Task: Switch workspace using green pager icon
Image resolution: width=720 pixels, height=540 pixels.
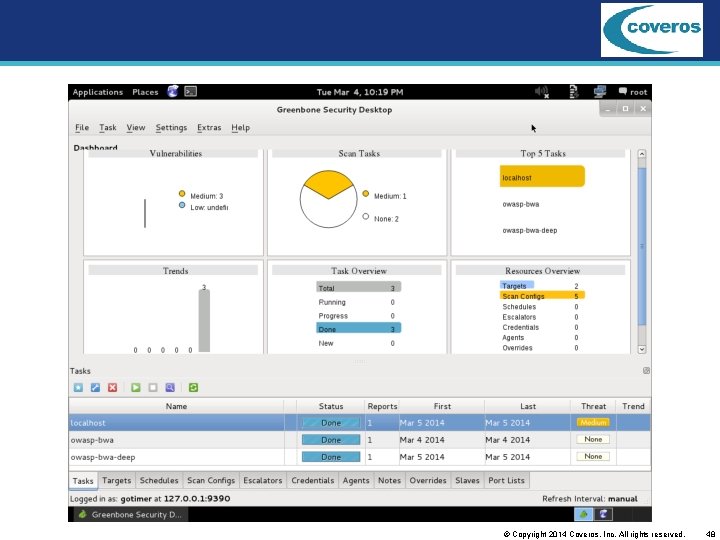Action: click(x=584, y=514)
